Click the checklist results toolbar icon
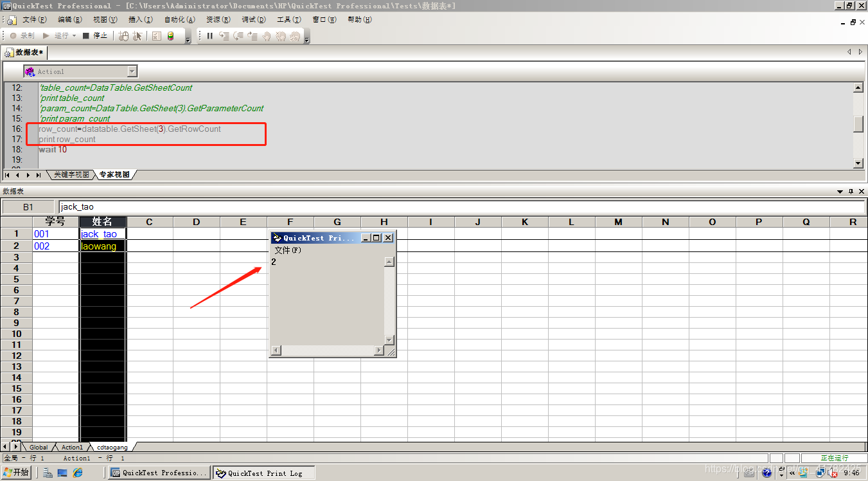 point(157,36)
